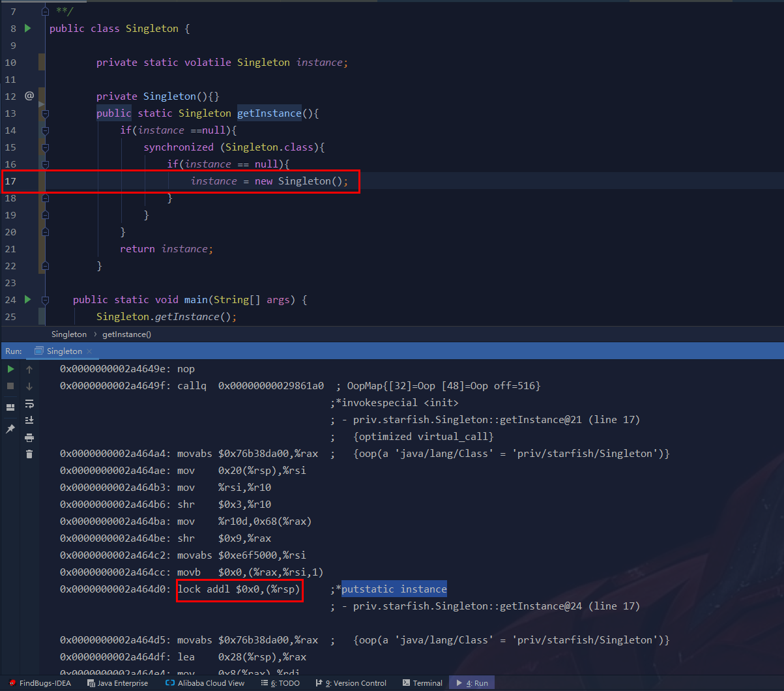Run main method from line 24 gutter
784x691 pixels.
click(x=27, y=300)
